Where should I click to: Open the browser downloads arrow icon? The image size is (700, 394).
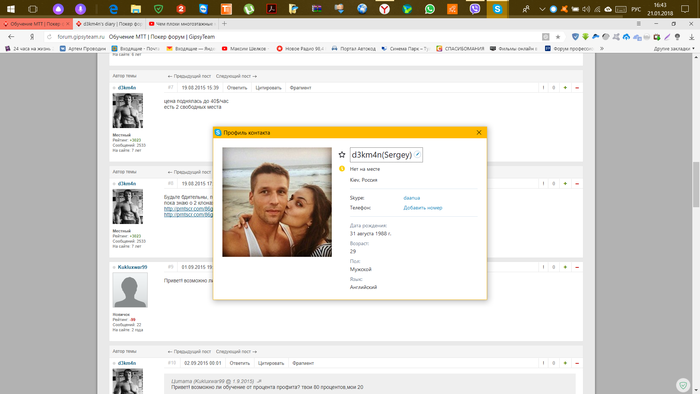point(692,37)
